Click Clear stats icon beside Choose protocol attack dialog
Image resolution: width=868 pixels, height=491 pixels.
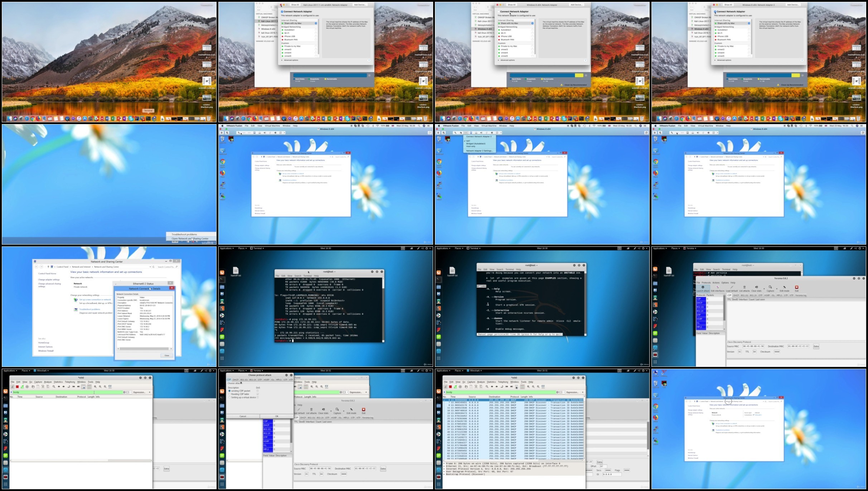pos(323,411)
